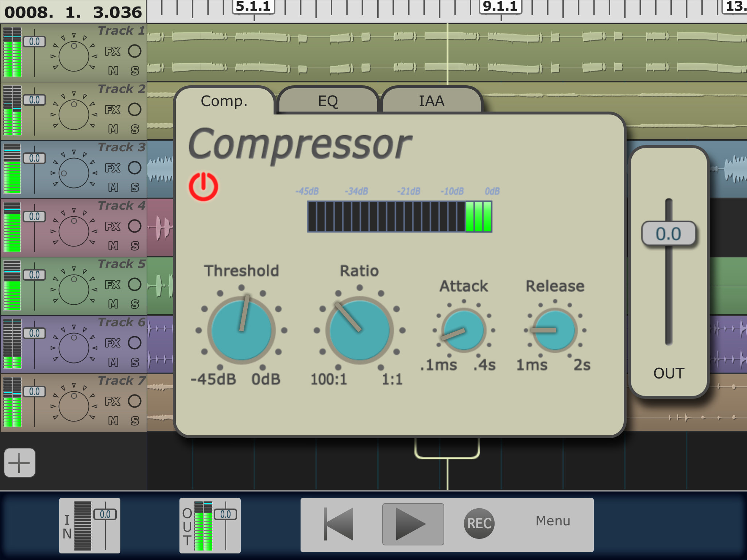Click Track 4 volume fader 0.0
Viewport: 747px width, 560px height.
click(x=35, y=217)
